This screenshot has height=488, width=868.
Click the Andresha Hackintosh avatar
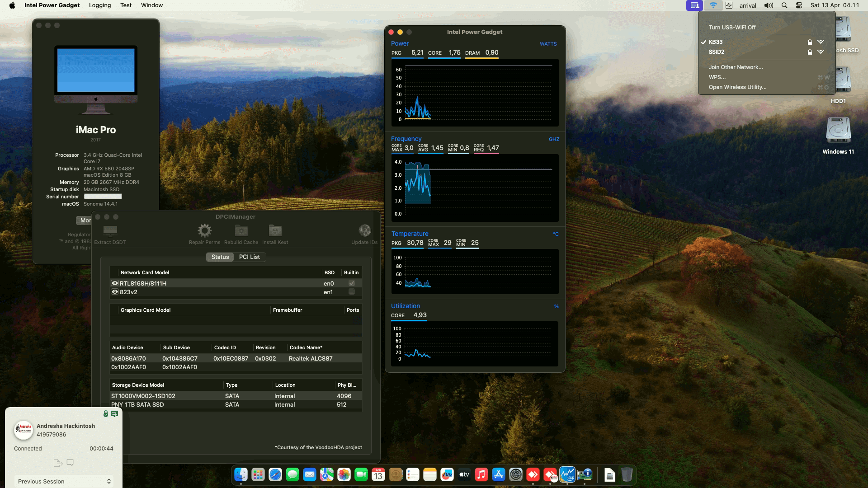point(24,430)
